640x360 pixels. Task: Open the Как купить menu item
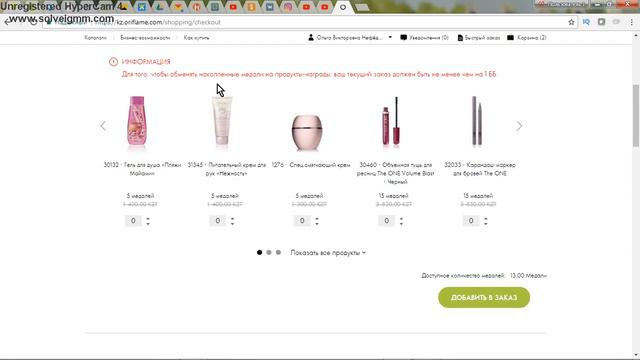pos(196,38)
